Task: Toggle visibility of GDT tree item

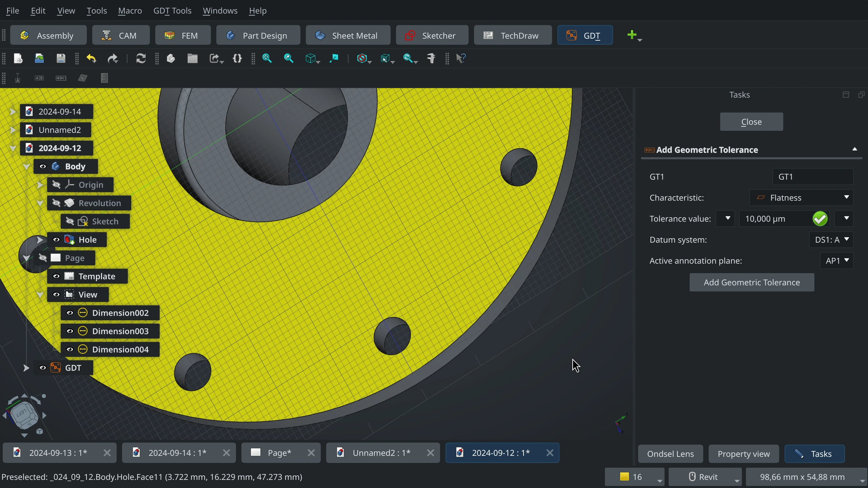Action: pyautogui.click(x=43, y=368)
